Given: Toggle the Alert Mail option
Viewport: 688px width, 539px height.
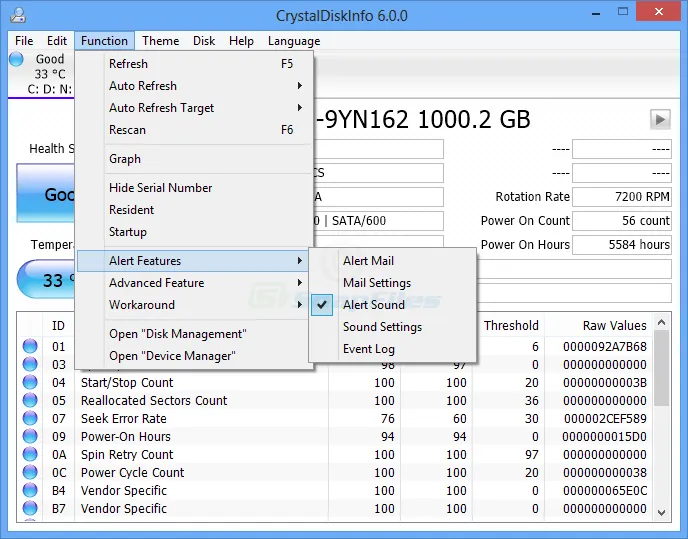Looking at the screenshot, I should [392, 261].
